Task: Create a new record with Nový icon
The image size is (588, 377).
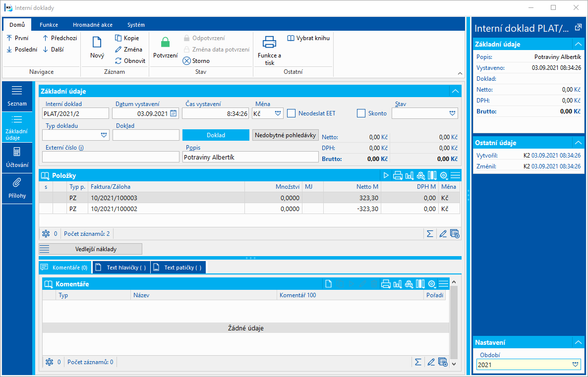Action: click(x=97, y=43)
